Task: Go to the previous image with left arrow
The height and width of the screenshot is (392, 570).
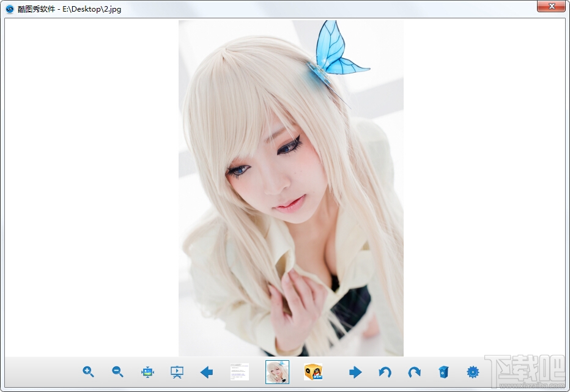Action: click(x=207, y=372)
